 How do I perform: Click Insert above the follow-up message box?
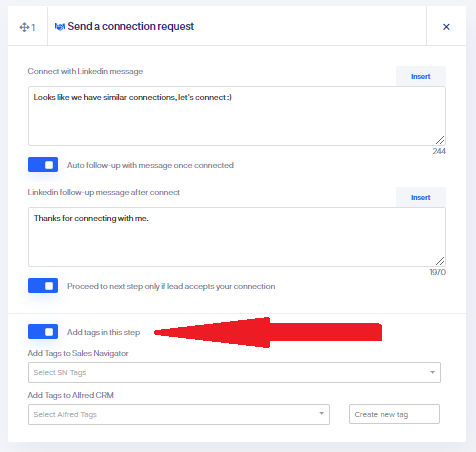click(x=421, y=197)
